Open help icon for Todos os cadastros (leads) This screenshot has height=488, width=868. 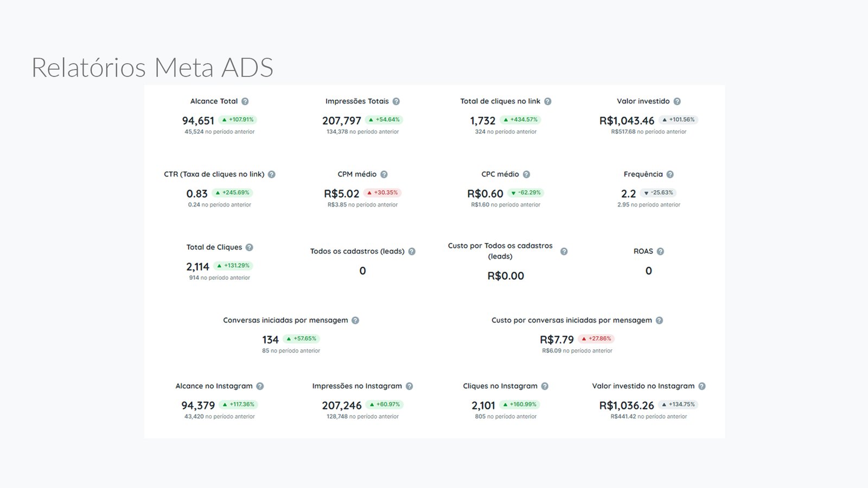[x=412, y=252]
